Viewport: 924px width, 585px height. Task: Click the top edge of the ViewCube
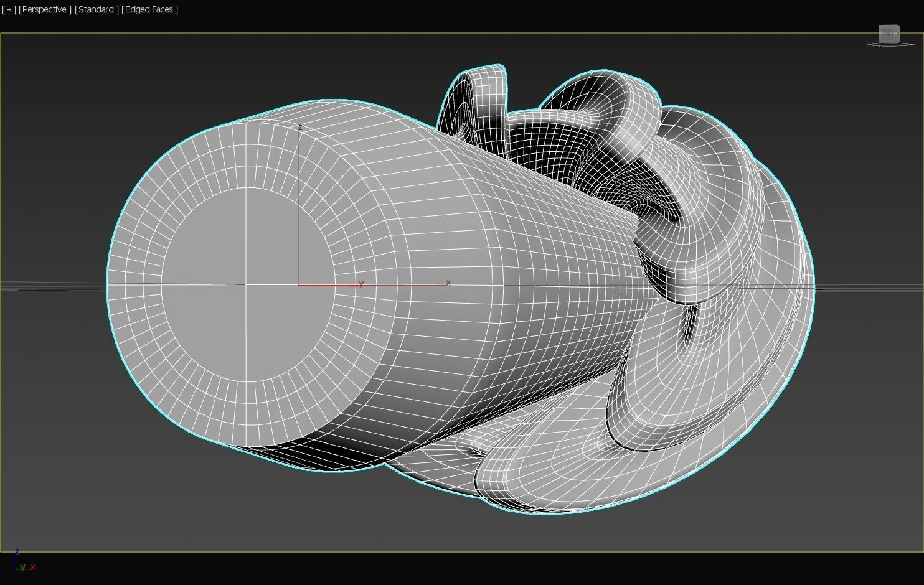click(888, 26)
